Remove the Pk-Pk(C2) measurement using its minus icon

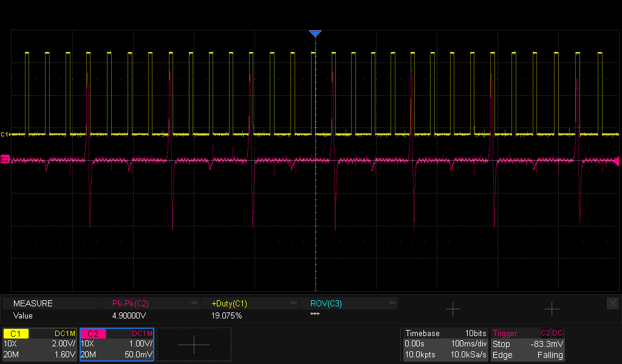(194, 303)
